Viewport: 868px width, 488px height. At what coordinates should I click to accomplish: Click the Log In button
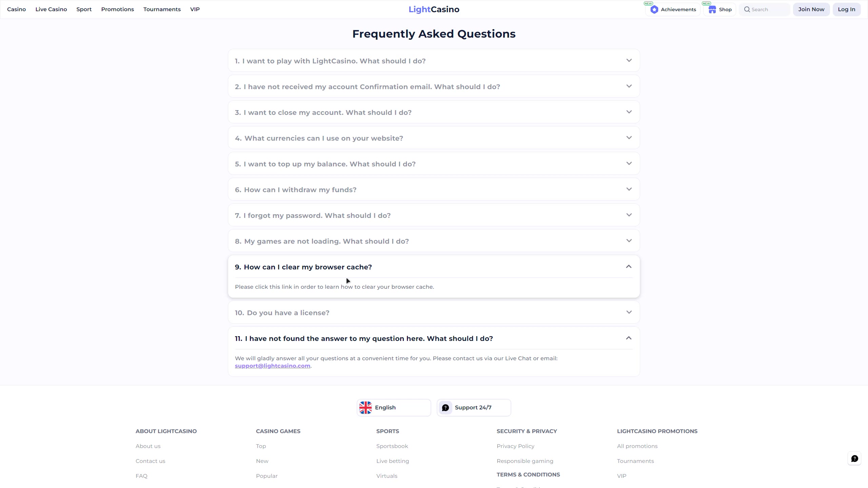pyautogui.click(x=846, y=9)
